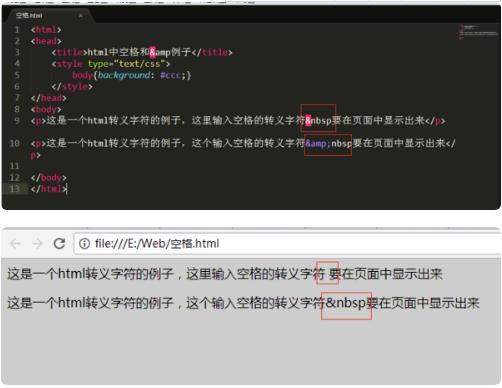Reload the page with the refresh icon
This screenshot has height=388, width=502.
[x=59, y=244]
